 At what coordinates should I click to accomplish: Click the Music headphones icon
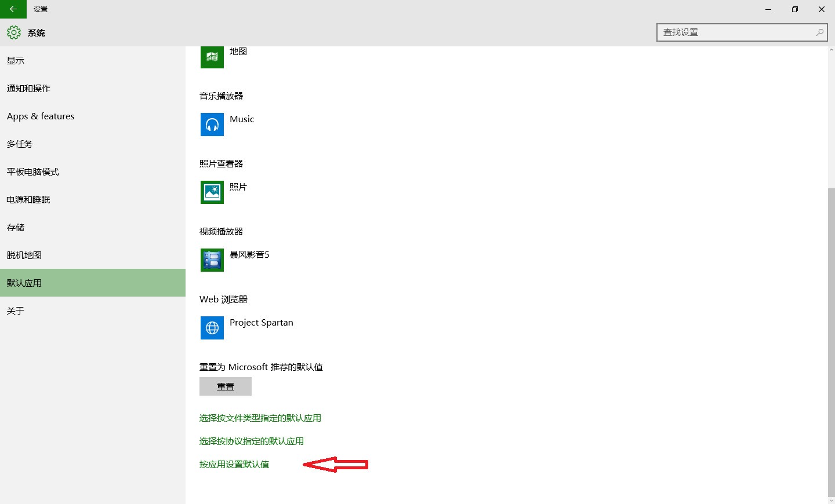[212, 125]
